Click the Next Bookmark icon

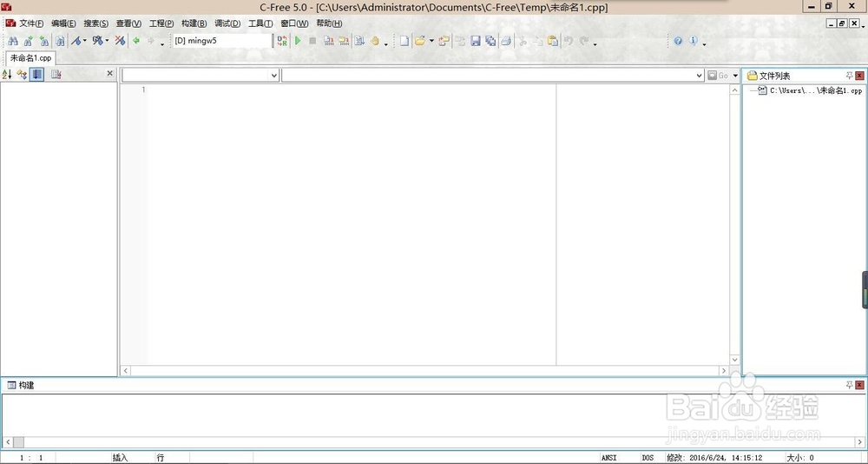(x=98, y=41)
